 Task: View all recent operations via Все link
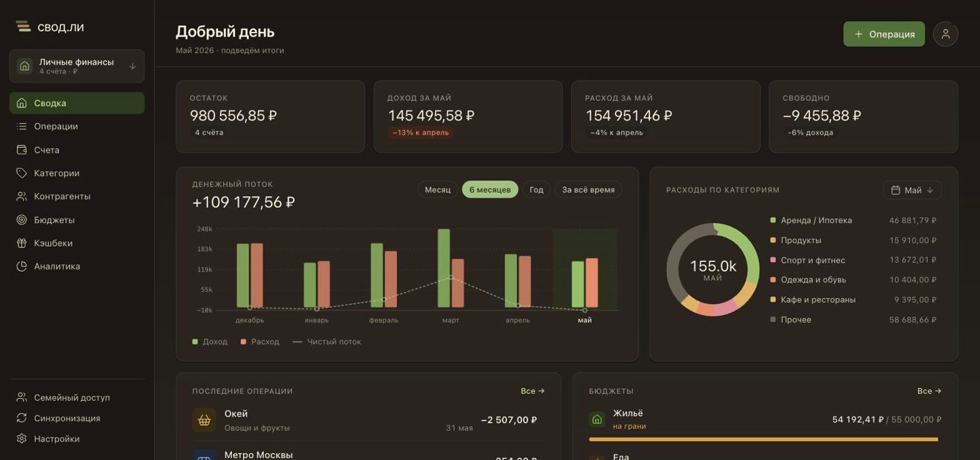click(x=533, y=391)
